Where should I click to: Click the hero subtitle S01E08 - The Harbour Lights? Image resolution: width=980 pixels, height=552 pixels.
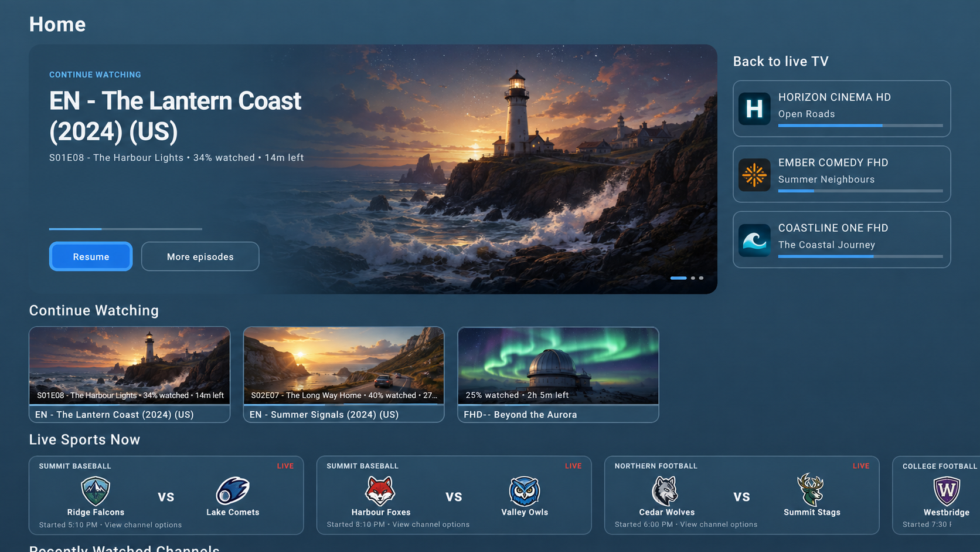(x=116, y=158)
